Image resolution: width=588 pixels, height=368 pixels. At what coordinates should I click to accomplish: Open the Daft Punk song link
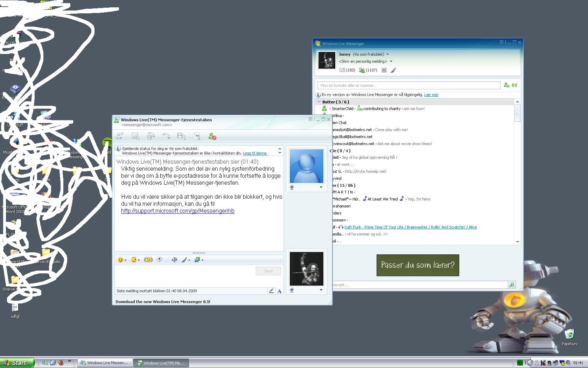pyautogui.click(x=411, y=227)
